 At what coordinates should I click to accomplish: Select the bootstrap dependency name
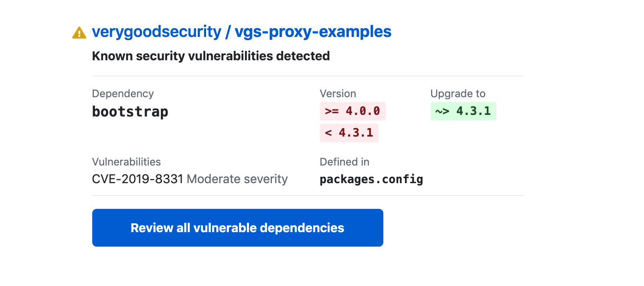[x=130, y=111]
